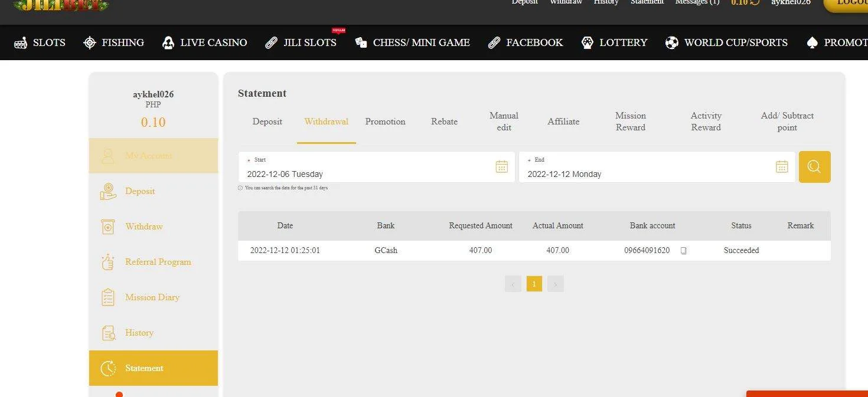868x397 pixels.
Task: Click the document-search icon beside History
Action: (109, 333)
